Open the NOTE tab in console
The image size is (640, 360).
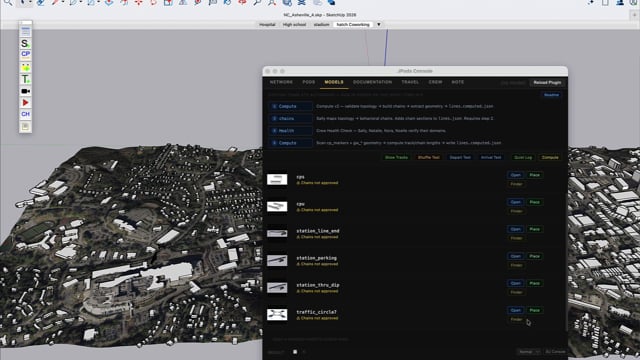(x=458, y=82)
